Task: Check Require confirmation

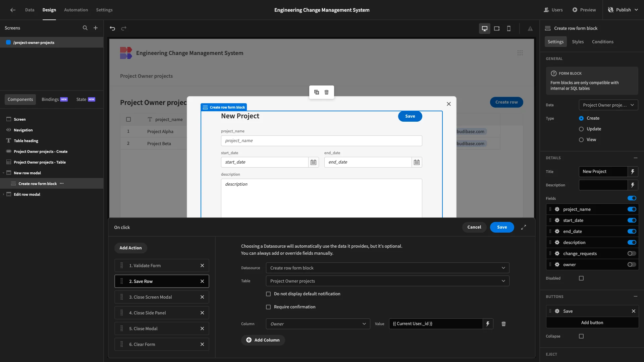Action: pyautogui.click(x=268, y=307)
